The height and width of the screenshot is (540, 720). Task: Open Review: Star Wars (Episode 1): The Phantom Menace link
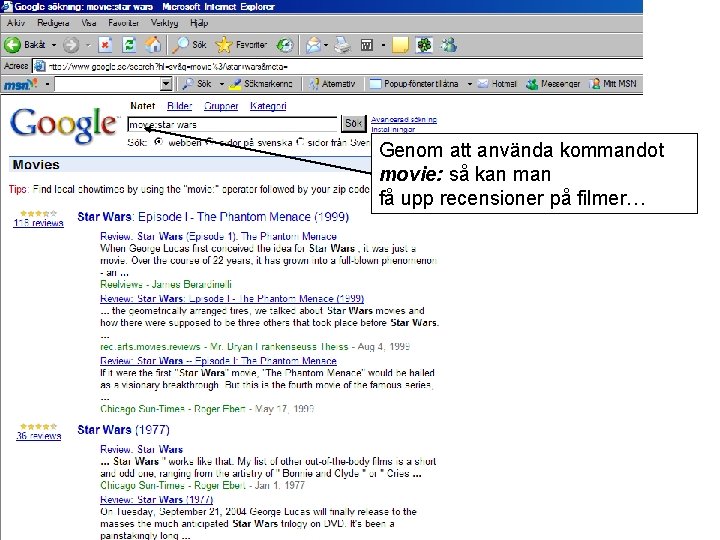click(218, 236)
